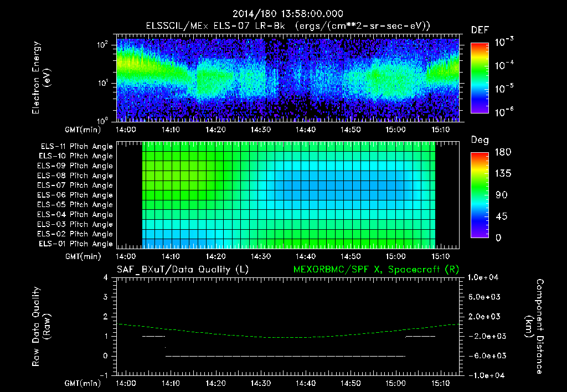The image size is (567, 392).
Task: Click the 10^-3 value on DEF colorbar
Action: pos(504,42)
